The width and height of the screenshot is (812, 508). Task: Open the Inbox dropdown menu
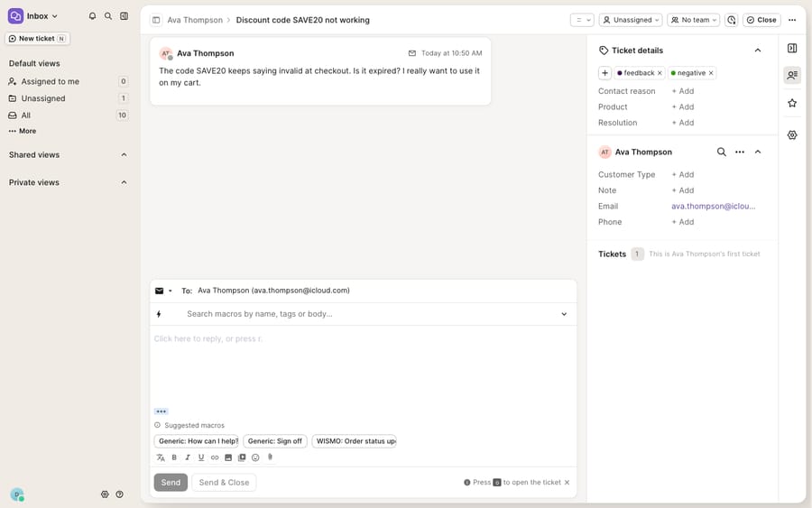(42, 16)
